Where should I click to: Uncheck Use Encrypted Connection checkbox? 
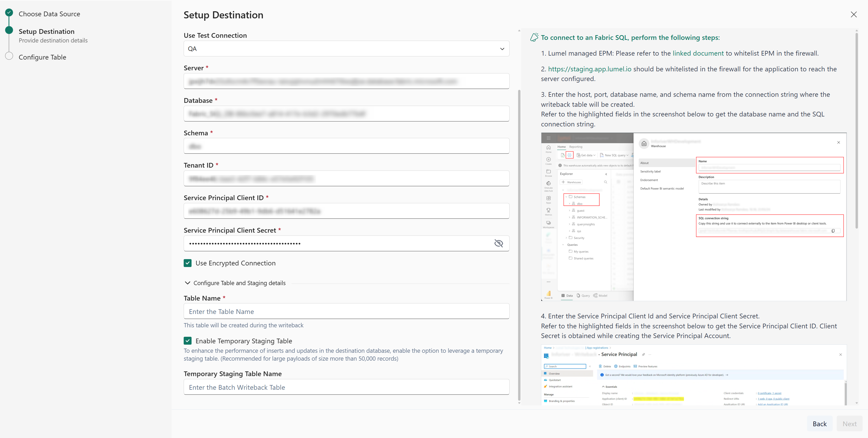(188, 263)
